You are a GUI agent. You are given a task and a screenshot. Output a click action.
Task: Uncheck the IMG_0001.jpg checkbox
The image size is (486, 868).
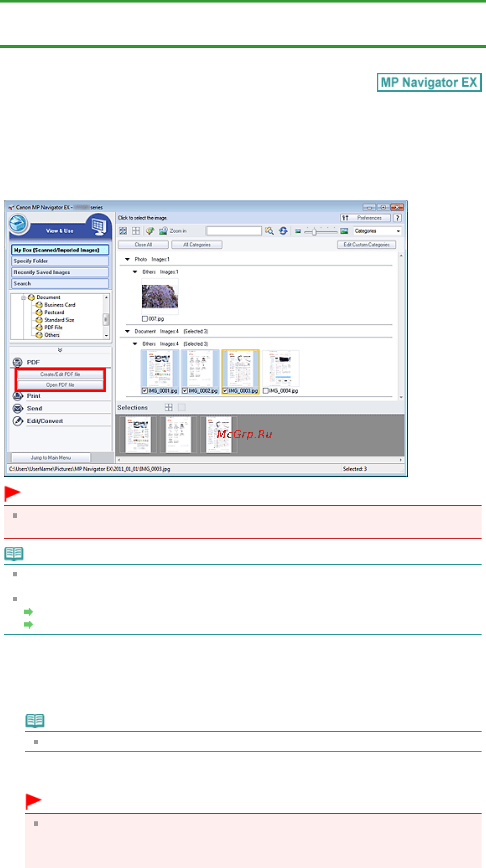145,391
